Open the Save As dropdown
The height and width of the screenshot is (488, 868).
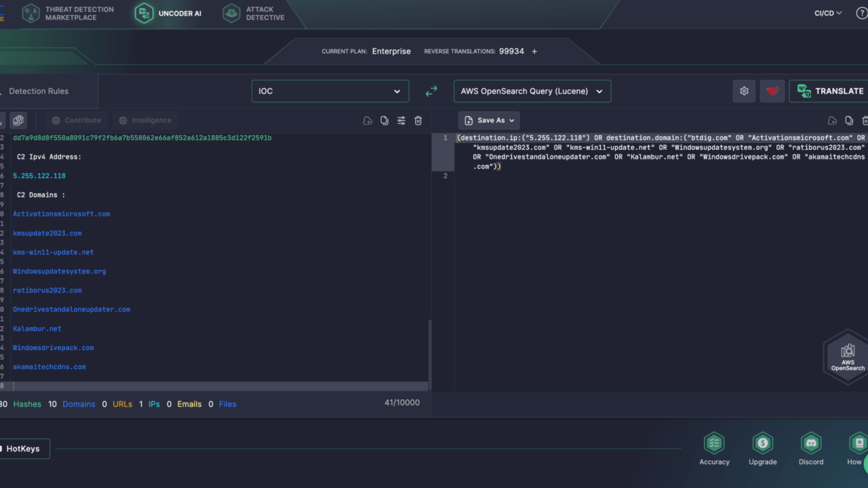click(x=489, y=120)
